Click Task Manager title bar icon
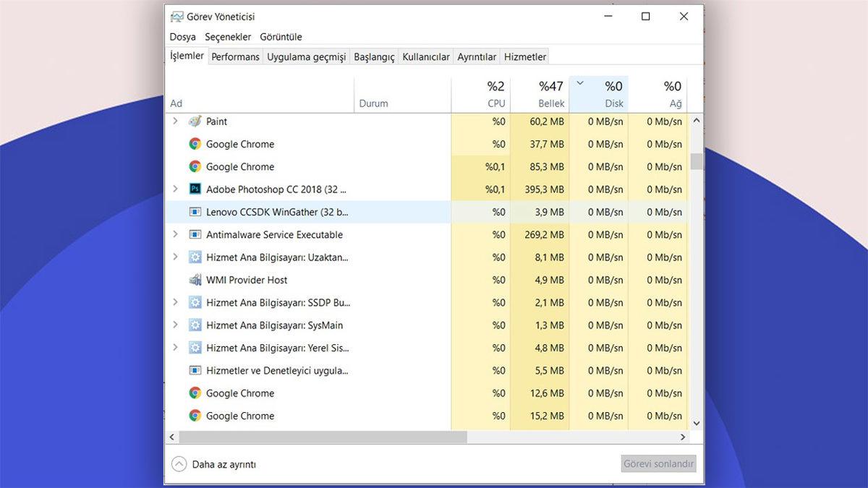This screenshot has height=488, width=868. (176, 17)
